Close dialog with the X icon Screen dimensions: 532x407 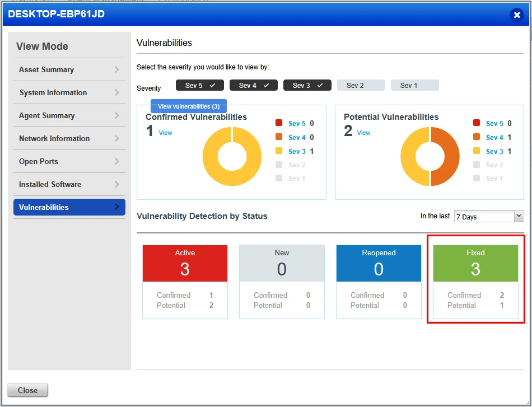pyautogui.click(x=517, y=15)
